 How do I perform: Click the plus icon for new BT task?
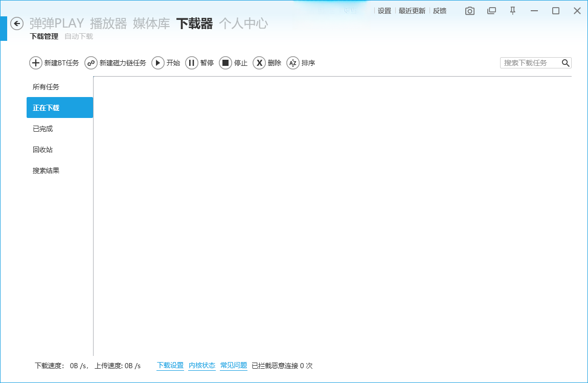[36, 63]
